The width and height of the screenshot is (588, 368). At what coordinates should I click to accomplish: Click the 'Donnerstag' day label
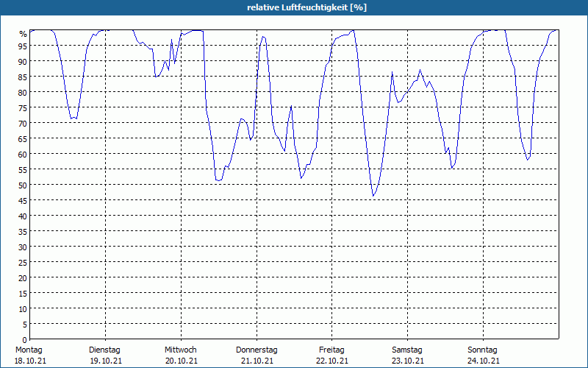click(x=257, y=350)
